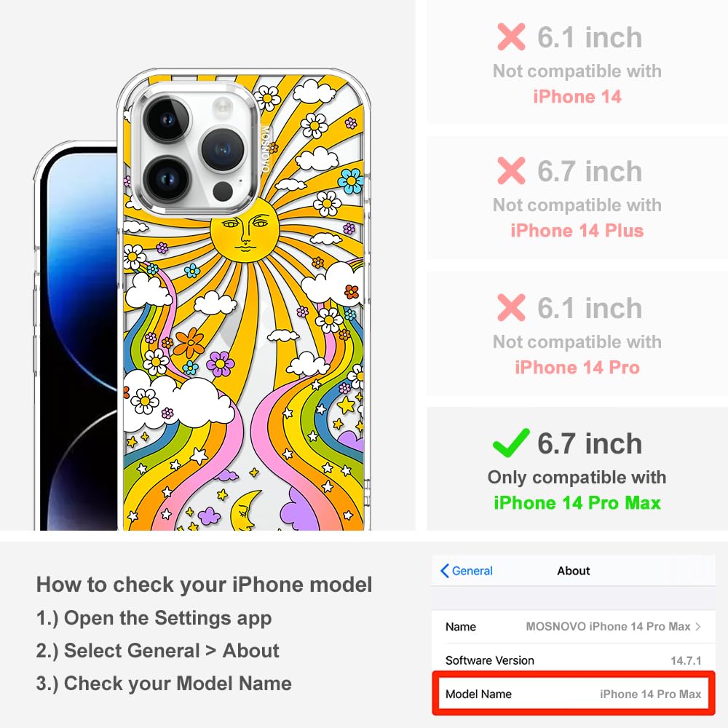The image size is (728, 728).
Task: Click the green checkmark for 6.7 inch
Action: 511,443
